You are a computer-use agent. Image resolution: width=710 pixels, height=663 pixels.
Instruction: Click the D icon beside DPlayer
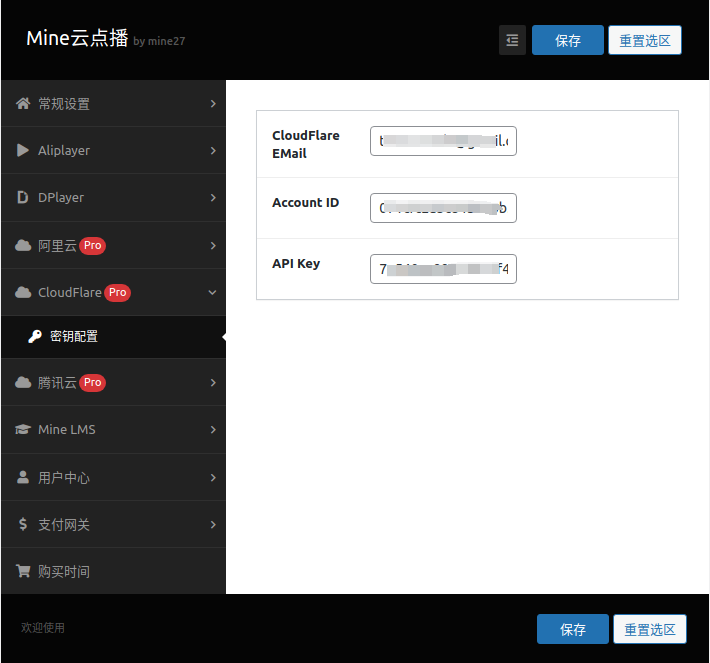(23, 197)
